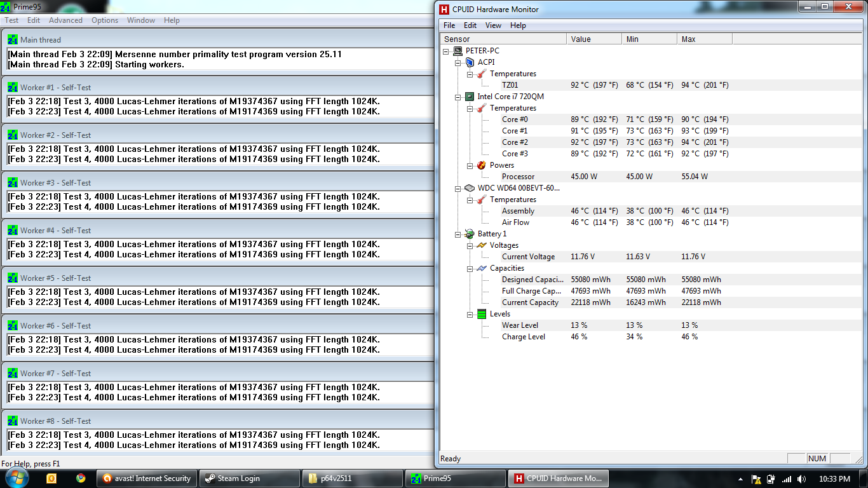868x488 pixels.
Task: Click the Intel Core i7 720QM processor icon
Action: [470, 97]
